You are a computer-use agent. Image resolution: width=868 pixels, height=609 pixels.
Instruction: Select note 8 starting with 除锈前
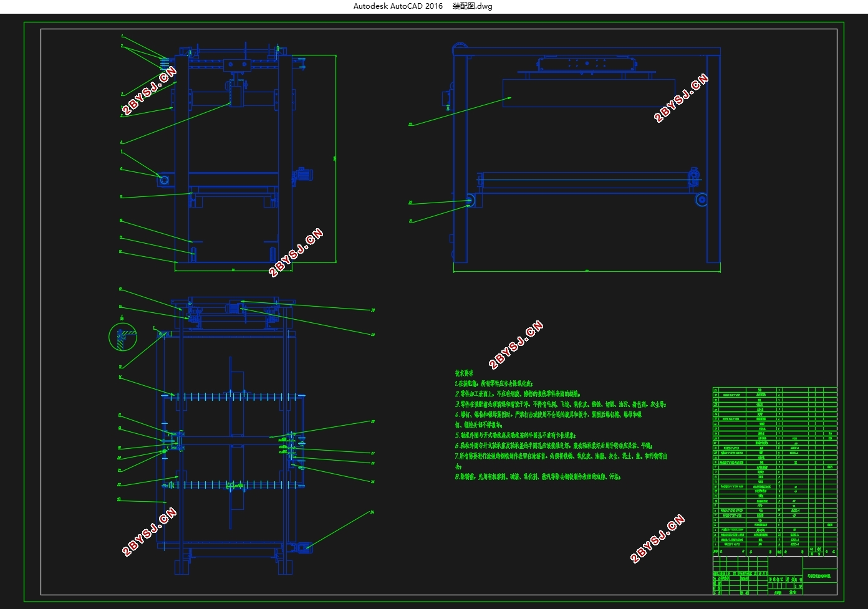point(538,477)
